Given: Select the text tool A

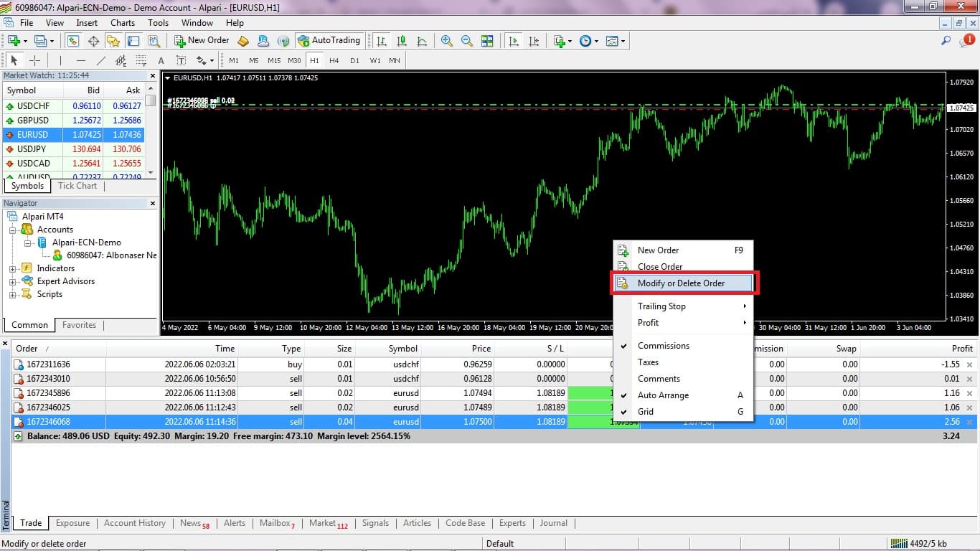Looking at the screenshot, I should click(x=161, y=60).
